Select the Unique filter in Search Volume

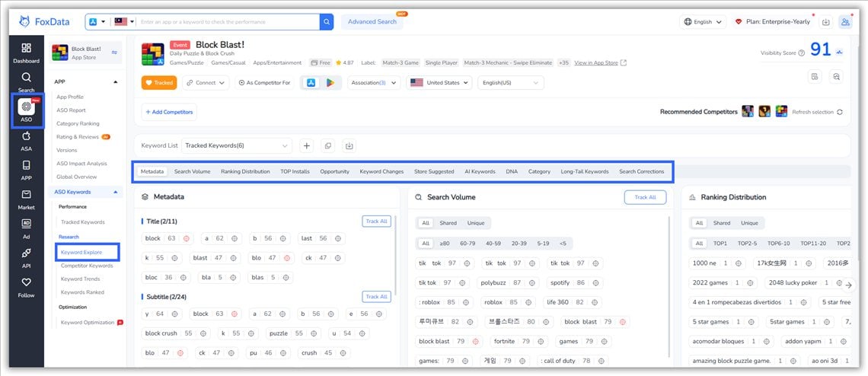(476, 223)
